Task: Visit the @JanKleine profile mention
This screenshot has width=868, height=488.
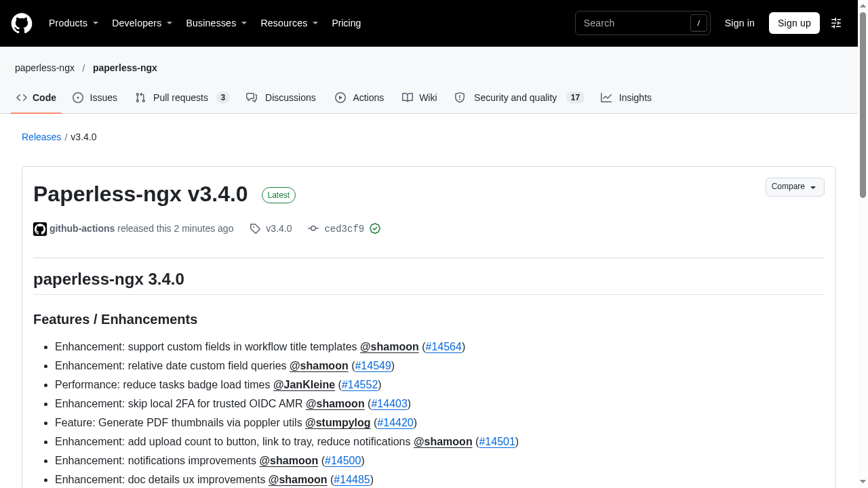Action: tap(304, 385)
